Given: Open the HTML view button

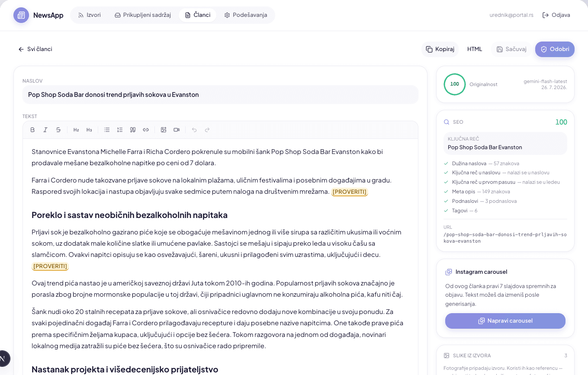Looking at the screenshot, I should point(475,49).
